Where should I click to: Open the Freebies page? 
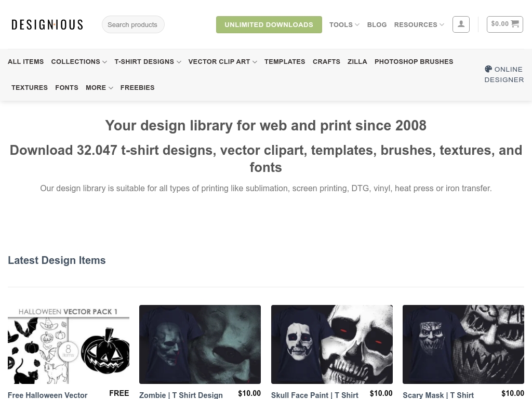point(137,87)
